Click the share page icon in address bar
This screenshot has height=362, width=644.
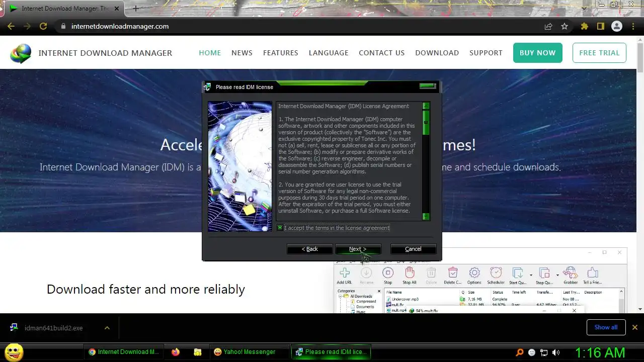[548, 26]
